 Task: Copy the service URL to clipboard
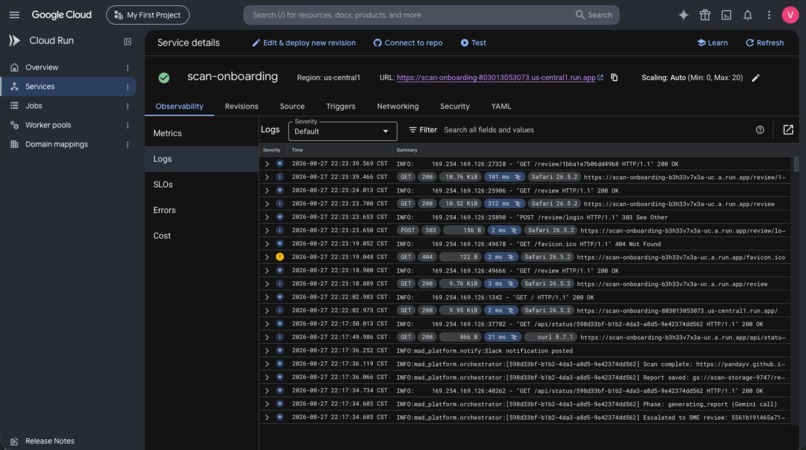614,78
